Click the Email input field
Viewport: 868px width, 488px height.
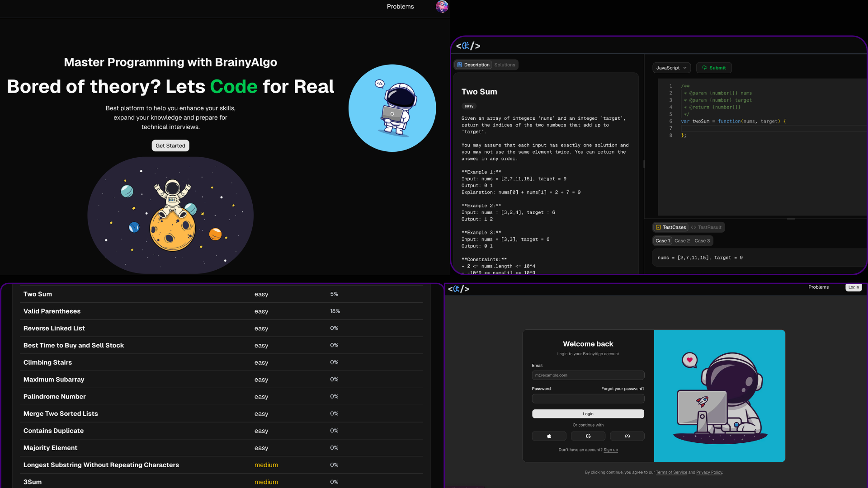pos(588,375)
